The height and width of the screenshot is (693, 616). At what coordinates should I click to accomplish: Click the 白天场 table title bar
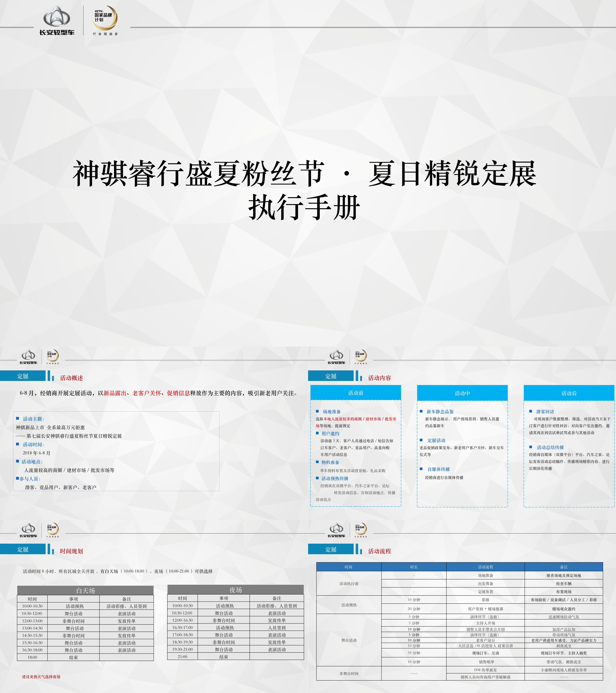[x=85, y=590]
